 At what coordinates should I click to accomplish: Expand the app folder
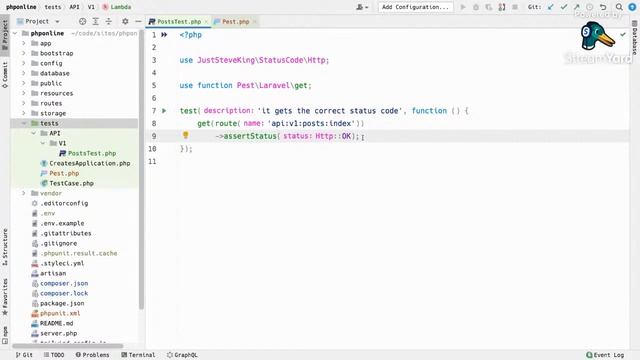pyautogui.click(x=24, y=43)
